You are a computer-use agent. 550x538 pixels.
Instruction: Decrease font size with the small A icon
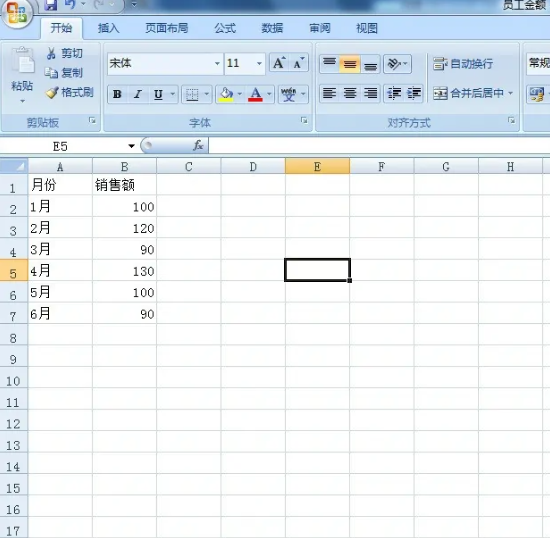click(x=299, y=63)
